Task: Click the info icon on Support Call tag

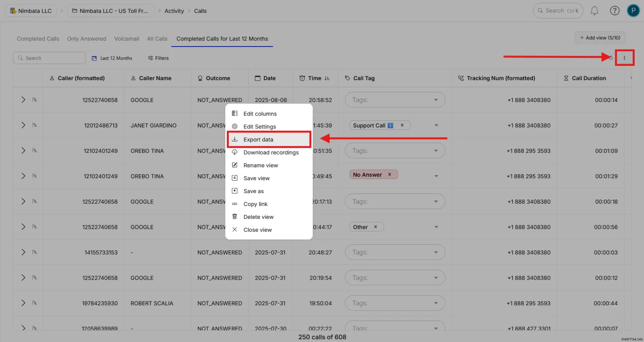Action: pos(390,126)
